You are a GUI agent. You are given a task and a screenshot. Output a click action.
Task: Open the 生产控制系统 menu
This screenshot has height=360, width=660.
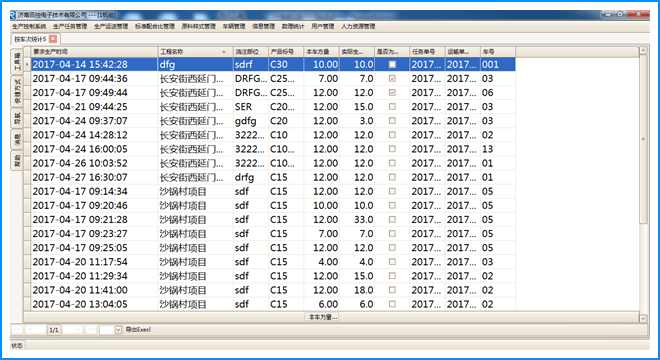click(x=29, y=26)
